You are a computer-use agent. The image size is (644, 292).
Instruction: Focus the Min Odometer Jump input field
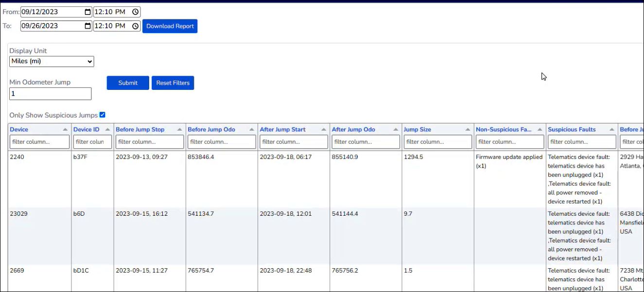[51, 94]
